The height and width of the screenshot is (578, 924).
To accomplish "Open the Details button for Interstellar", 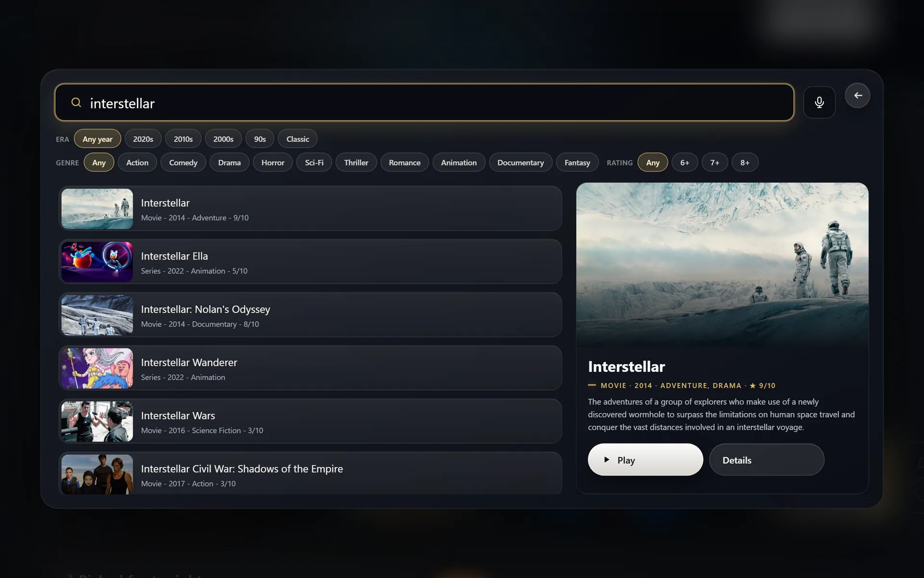I will [x=766, y=460].
